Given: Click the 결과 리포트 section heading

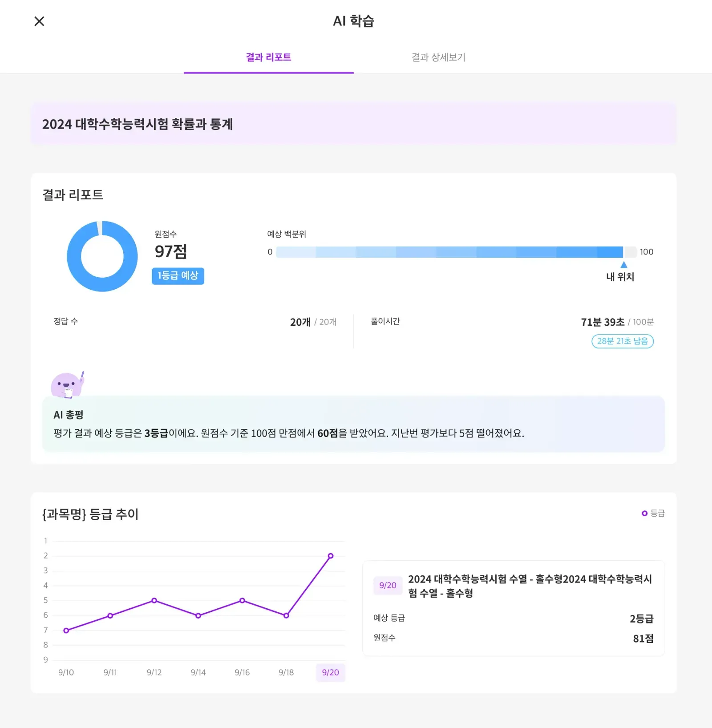Looking at the screenshot, I should [x=73, y=195].
